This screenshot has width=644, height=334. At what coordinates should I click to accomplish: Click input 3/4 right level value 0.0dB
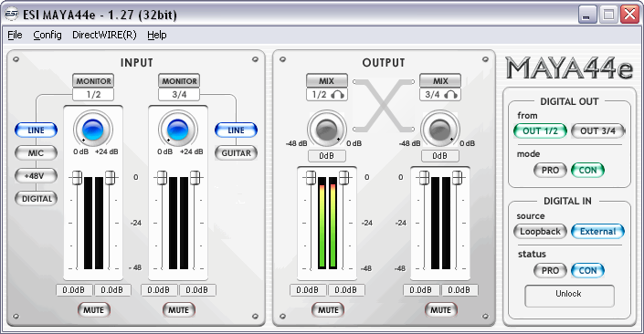(x=197, y=290)
